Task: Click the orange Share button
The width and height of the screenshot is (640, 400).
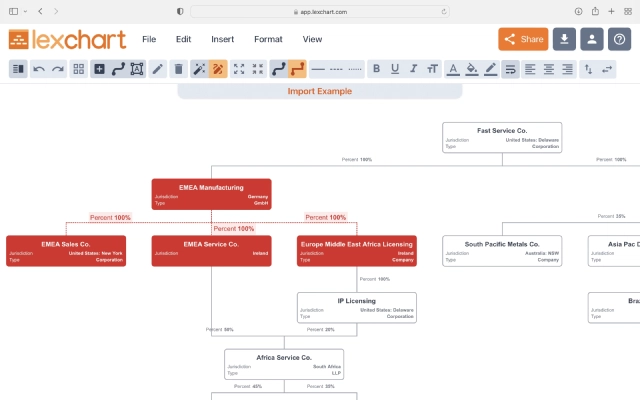Action: (x=523, y=39)
